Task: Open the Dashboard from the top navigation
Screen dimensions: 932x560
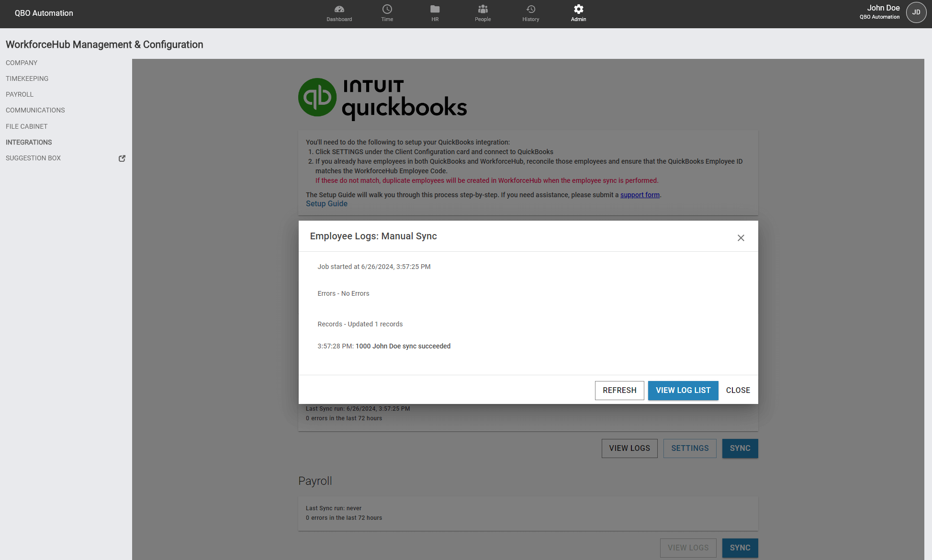Action: point(339,13)
